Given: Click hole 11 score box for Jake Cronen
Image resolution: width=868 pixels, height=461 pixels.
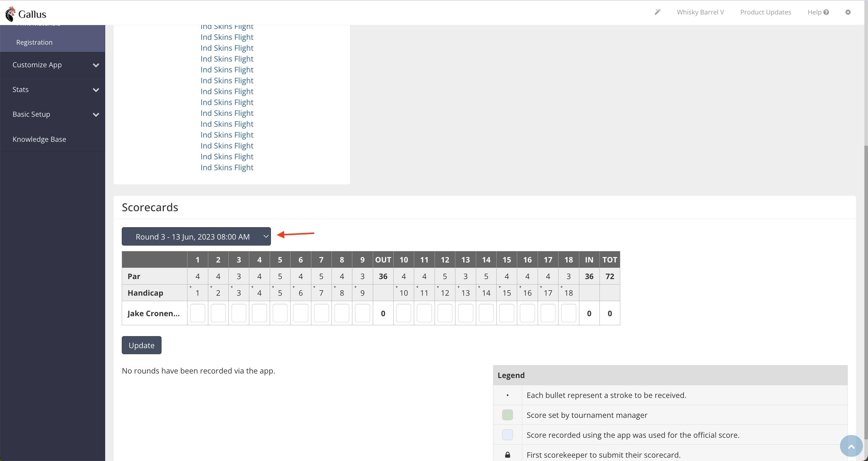Looking at the screenshot, I should (424, 313).
